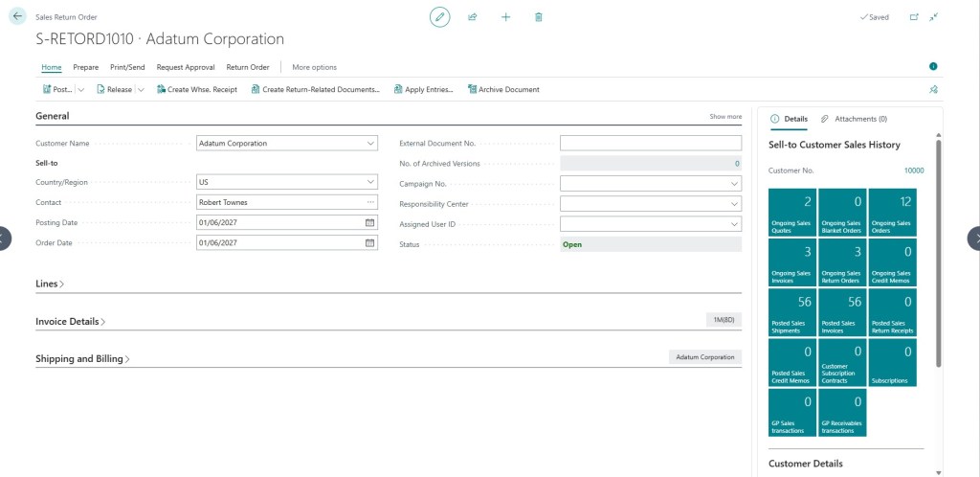This screenshot has height=477, width=980.
Task: Click the share icon at top
Action: tap(473, 17)
